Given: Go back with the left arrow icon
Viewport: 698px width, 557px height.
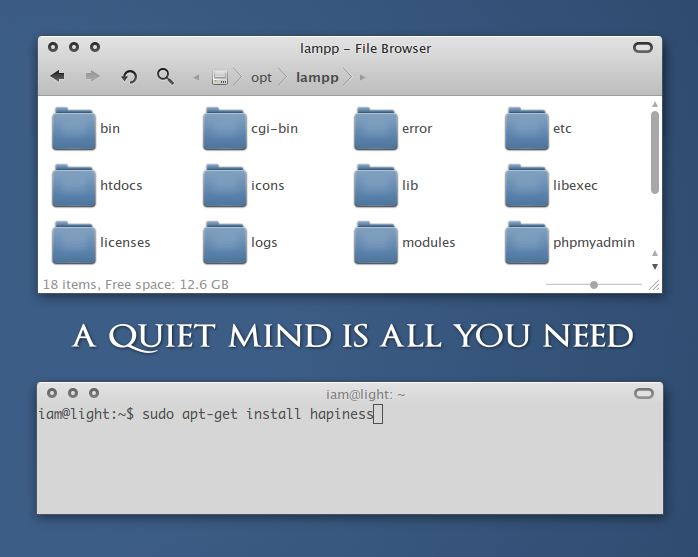Looking at the screenshot, I should click(x=57, y=76).
